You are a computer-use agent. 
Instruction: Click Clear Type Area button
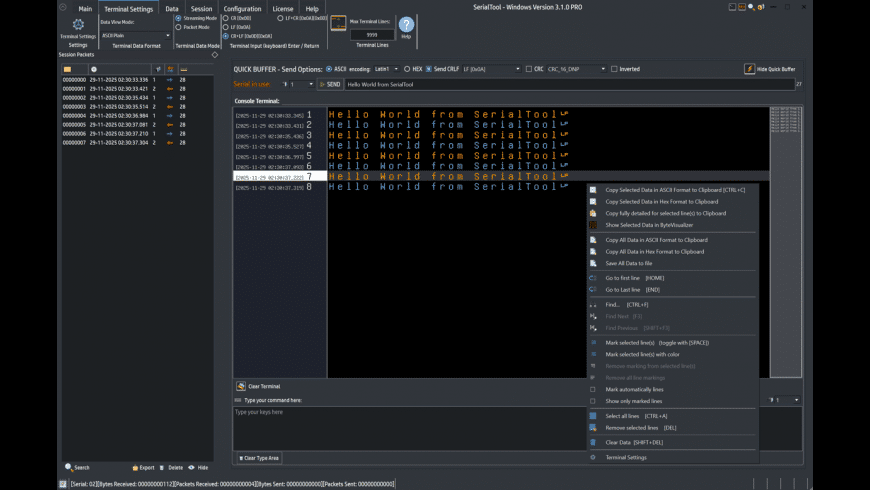pyautogui.click(x=259, y=458)
